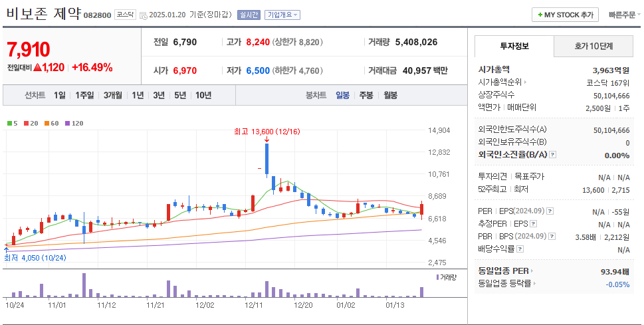Click the green 5-day moving average legend
Screen dimensions: 644x325
point(13,123)
